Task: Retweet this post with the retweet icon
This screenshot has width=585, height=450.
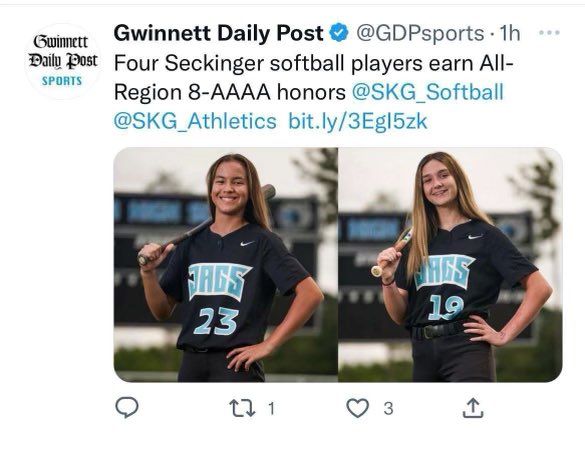Action: [x=242, y=408]
